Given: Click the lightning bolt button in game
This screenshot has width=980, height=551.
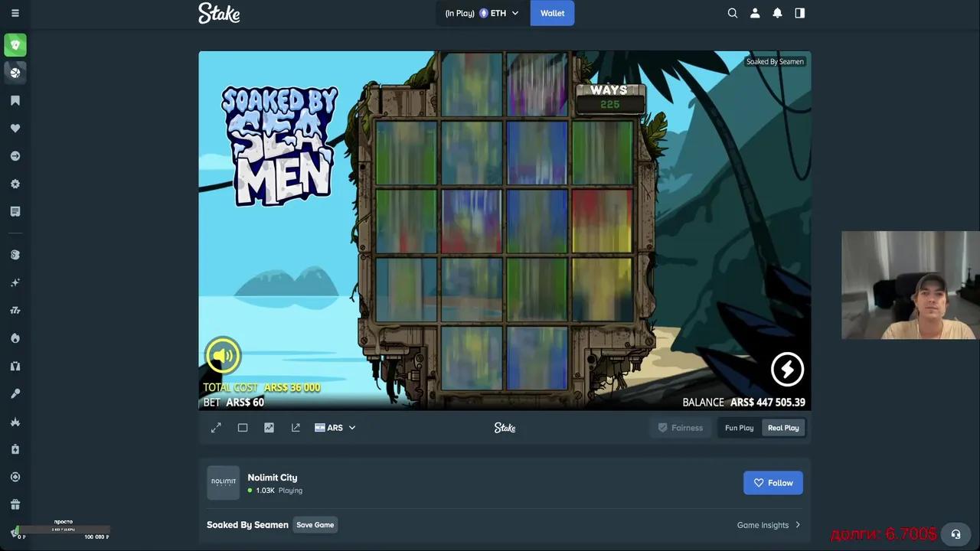Looking at the screenshot, I should [x=787, y=370].
